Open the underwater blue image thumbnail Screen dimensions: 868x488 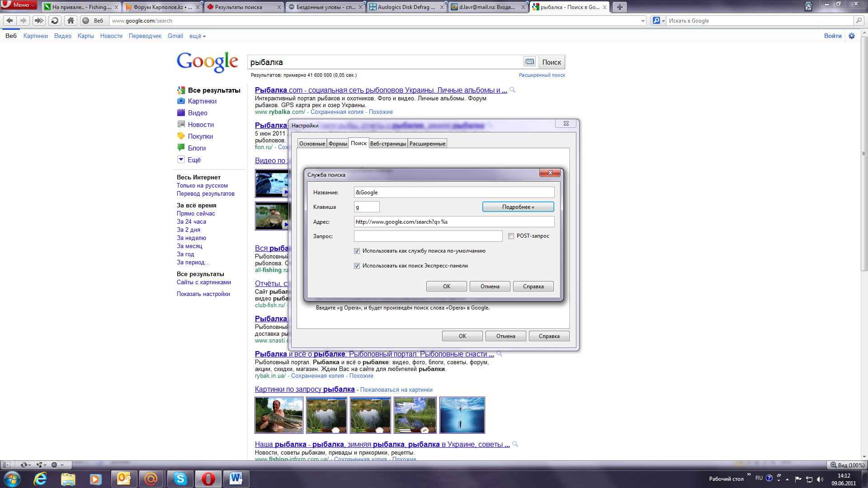click(462, 415)
